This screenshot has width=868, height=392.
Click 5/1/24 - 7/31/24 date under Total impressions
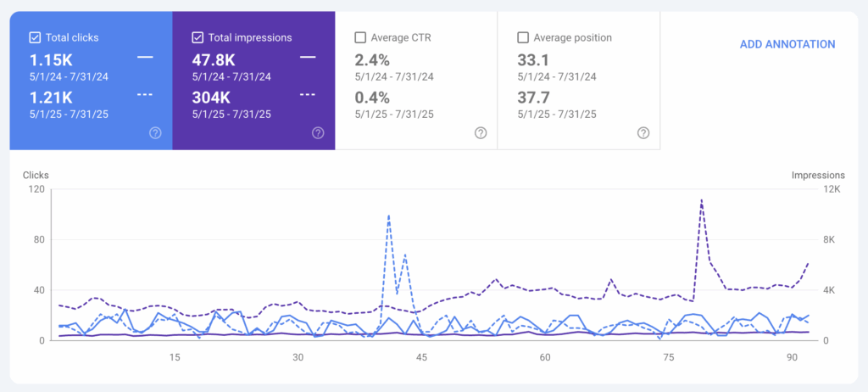tap(231, 77)
